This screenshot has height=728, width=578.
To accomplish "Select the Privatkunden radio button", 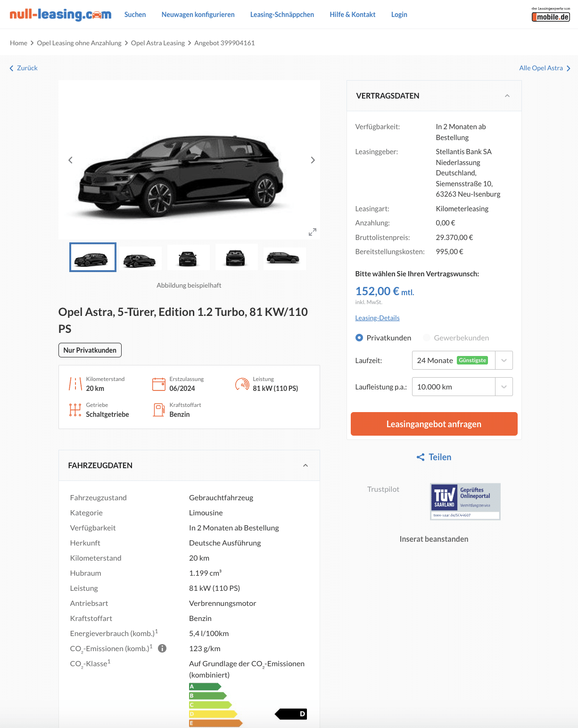I will (359, 338).
